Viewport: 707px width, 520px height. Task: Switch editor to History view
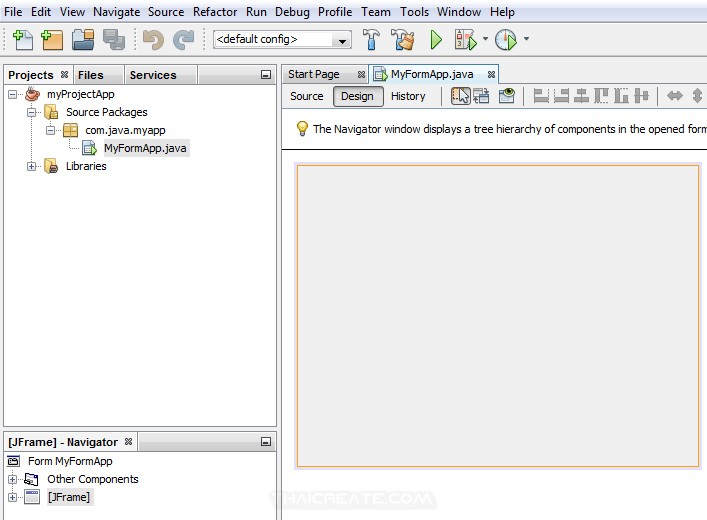point(408,97)
